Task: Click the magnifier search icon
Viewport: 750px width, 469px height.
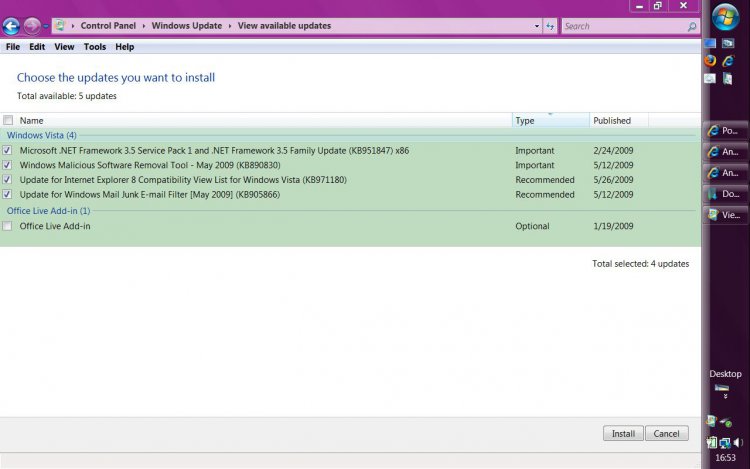Action: pyautogui.click(x=692, y=27)
